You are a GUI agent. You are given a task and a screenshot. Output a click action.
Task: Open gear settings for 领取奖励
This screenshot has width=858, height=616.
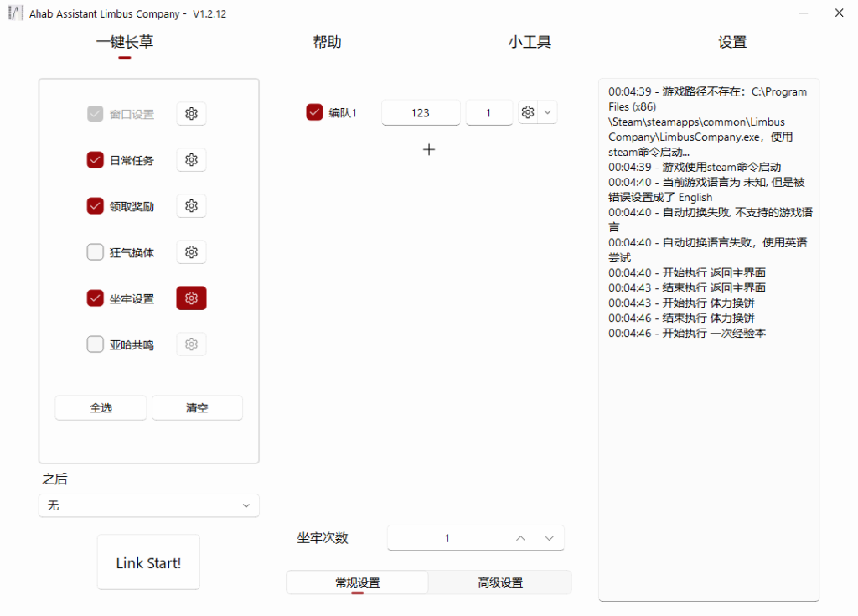191,206
